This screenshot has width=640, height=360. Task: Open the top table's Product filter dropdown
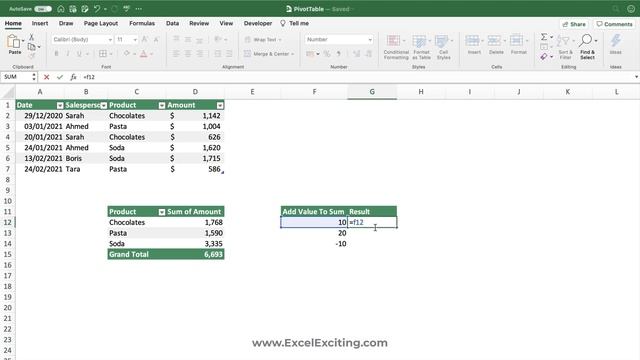point(162,105)
